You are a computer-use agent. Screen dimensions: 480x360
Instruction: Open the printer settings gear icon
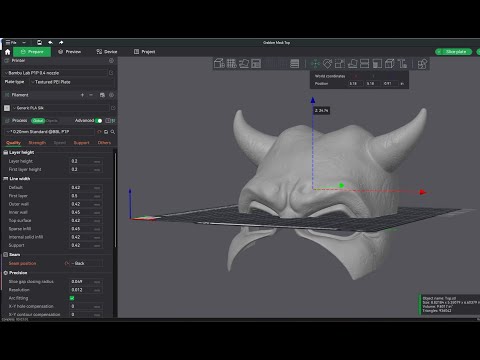(x=111, y=61)
